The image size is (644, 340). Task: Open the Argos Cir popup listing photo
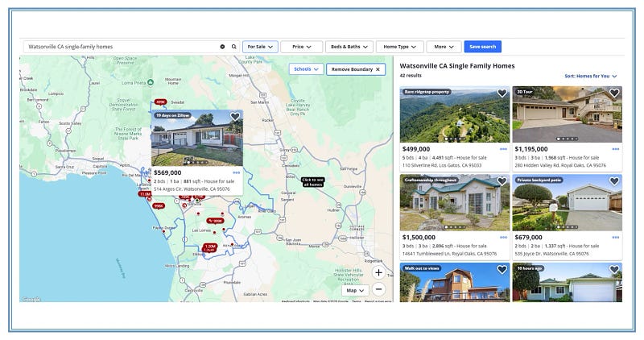pos(197,138)
